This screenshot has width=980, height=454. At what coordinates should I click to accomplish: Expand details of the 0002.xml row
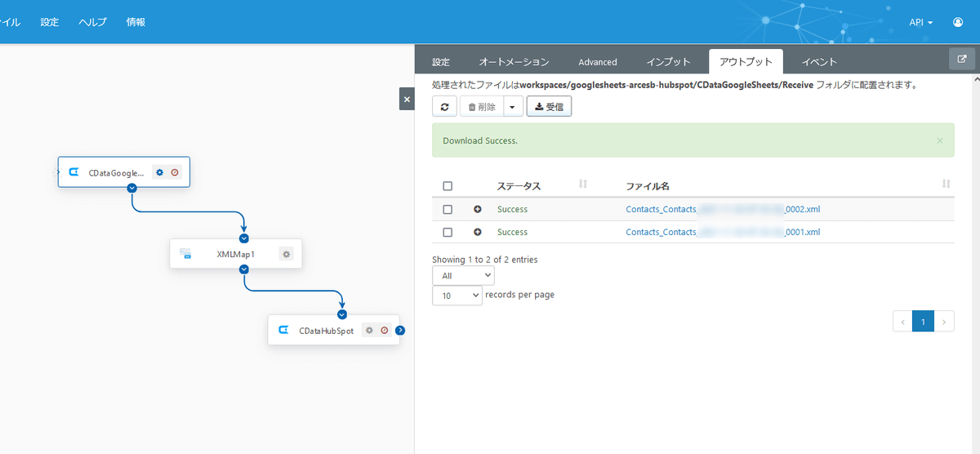[x=478, y=210]
